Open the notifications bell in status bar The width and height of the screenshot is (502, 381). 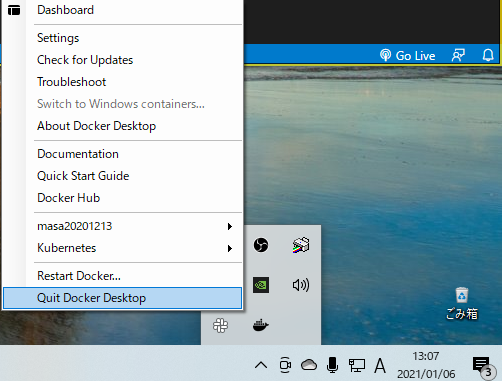pyautogui.click(x=488, y=55)
